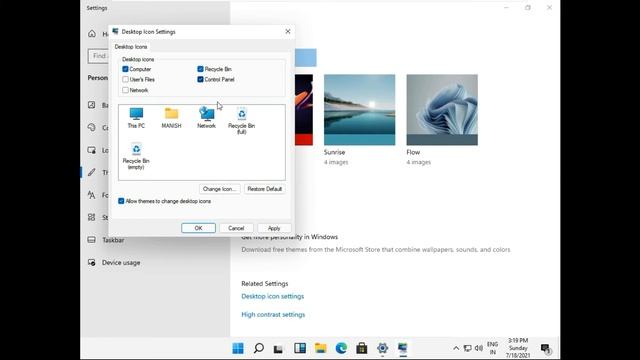Click the Desktop Icon Settings taskbar icon
Screen dimensions: 640x360
(403, 348)
